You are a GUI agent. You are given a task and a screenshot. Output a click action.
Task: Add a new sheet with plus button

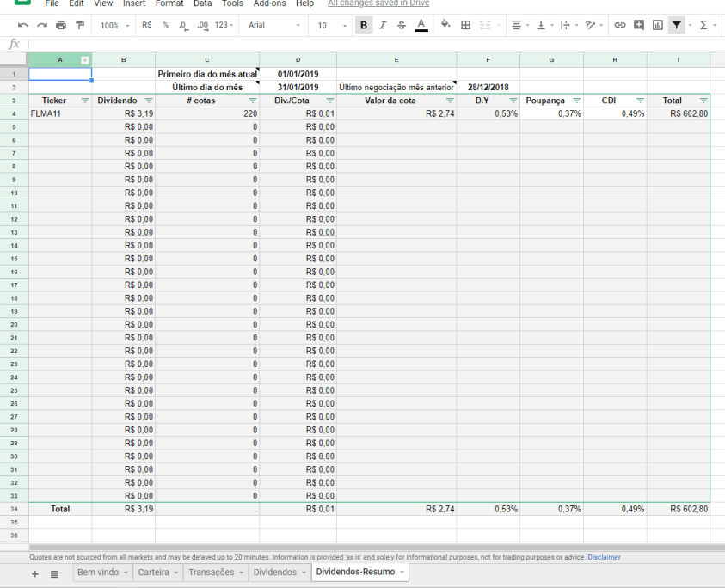(x=34, y=574)
